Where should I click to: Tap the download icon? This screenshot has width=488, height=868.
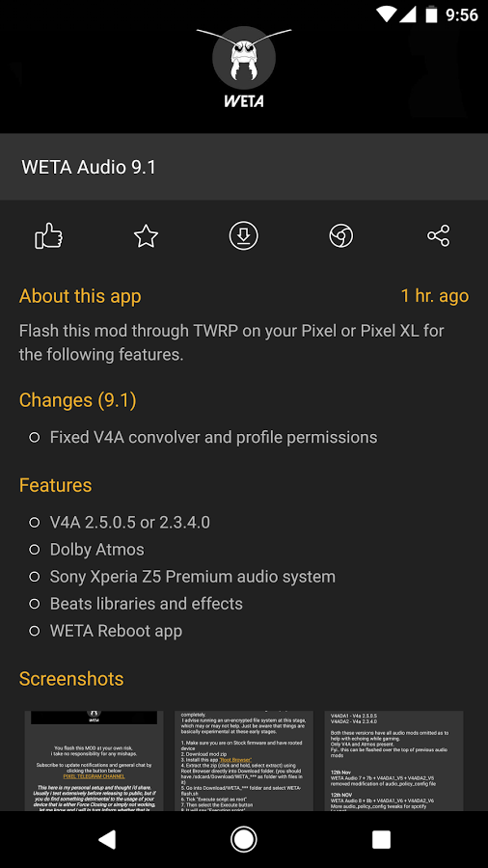point(243,236)
